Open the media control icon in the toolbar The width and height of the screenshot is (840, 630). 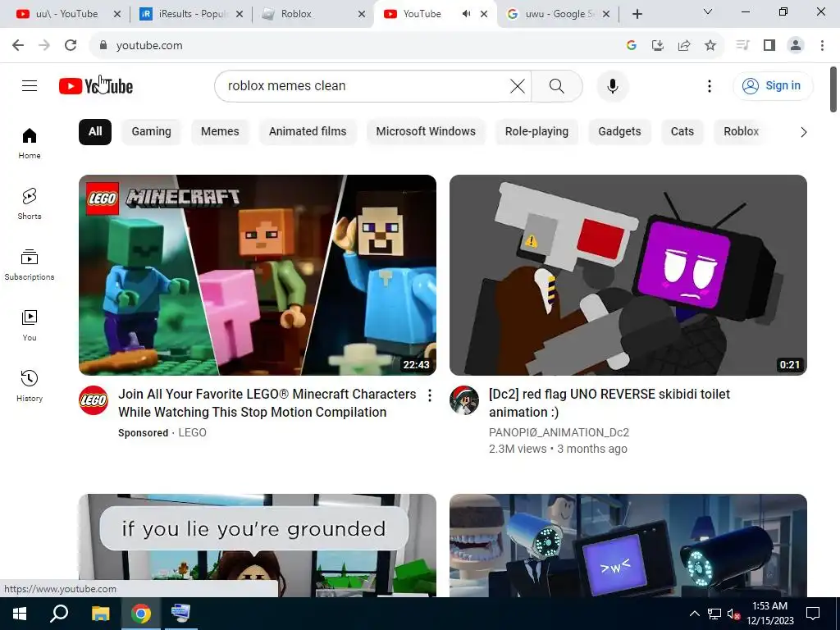coord(742,46)
